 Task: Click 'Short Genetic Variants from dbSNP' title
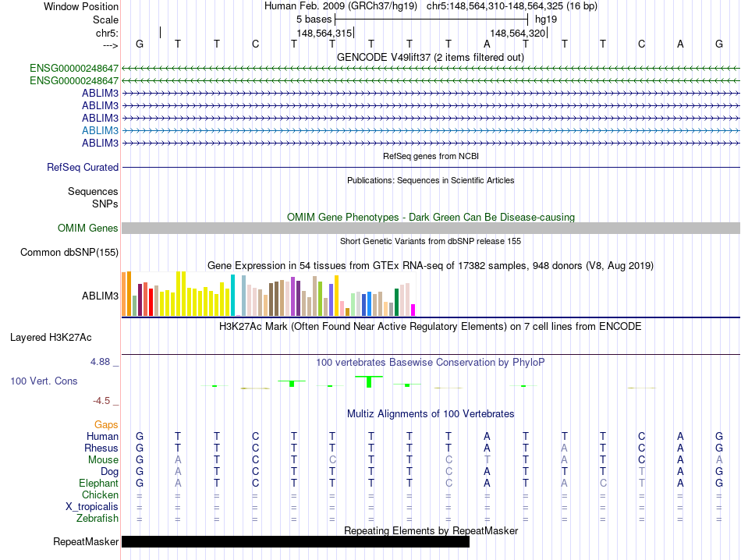[x=431, y=241]
